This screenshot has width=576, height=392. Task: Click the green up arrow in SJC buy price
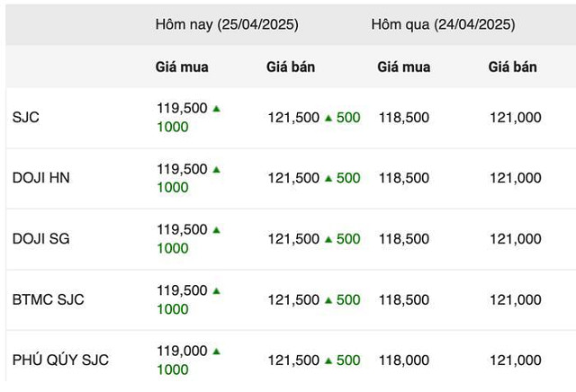[x=216, y=109]
